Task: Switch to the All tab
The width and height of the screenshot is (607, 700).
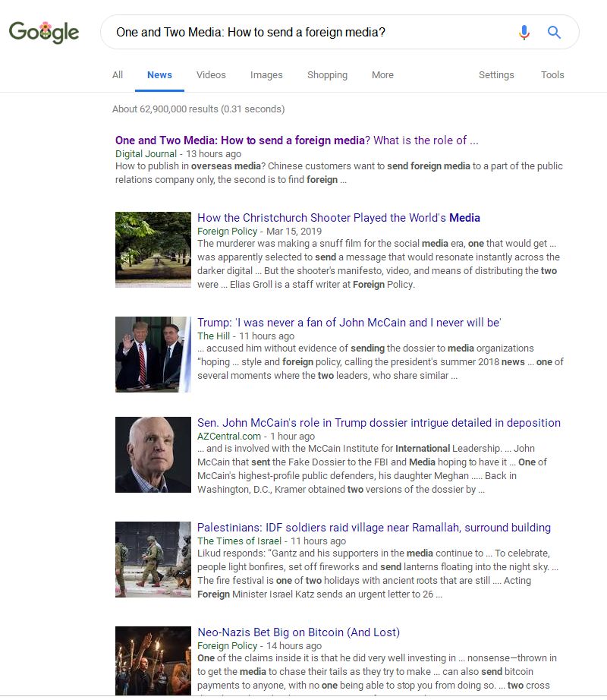Action: 118,75
